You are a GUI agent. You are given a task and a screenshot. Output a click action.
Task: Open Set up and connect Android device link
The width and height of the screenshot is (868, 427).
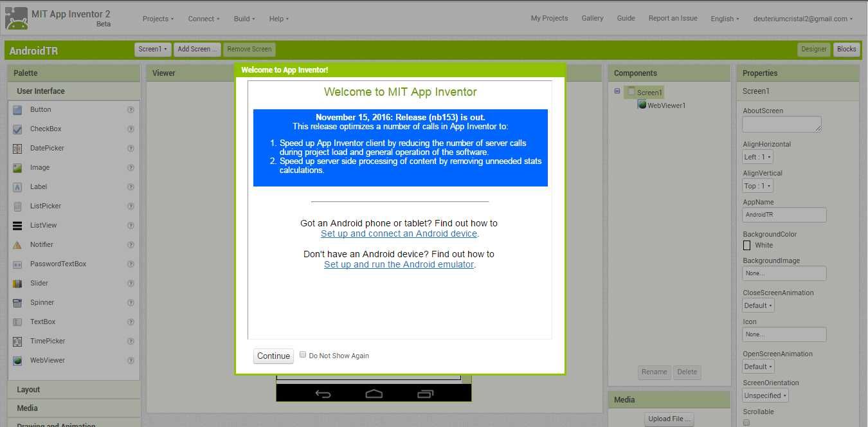(x=399, y=233)
